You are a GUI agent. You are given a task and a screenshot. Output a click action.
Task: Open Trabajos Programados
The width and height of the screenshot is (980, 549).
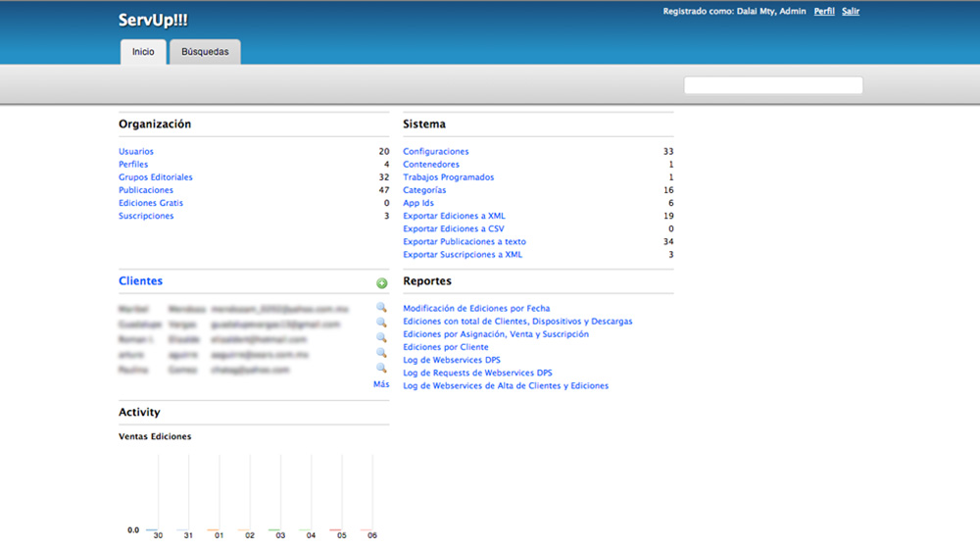pyautogui.click(x=448, y=177)
